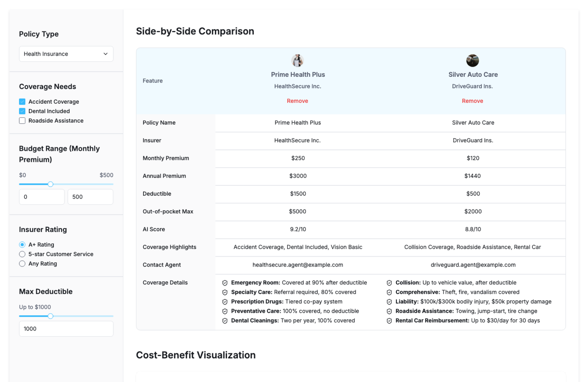Click shield icon beside Dental Cleanings

click(225, 321)
